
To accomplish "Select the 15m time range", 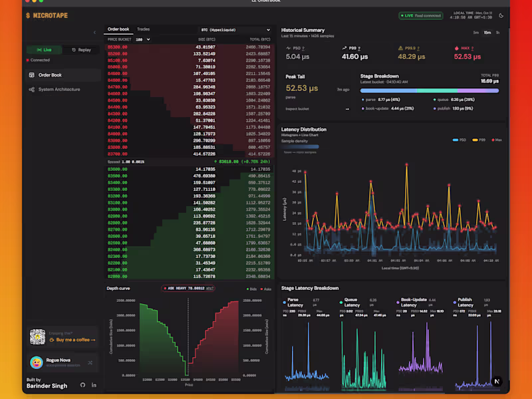I will [x=487, y=33].
